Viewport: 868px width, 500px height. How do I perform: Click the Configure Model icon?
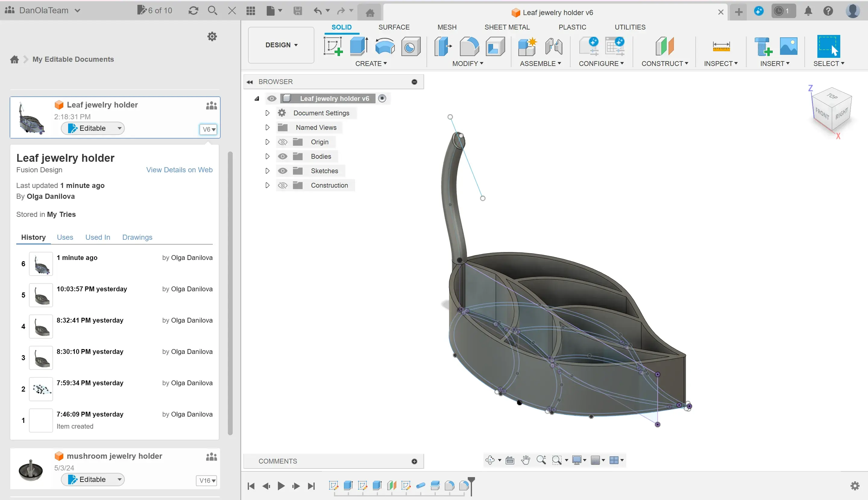[x=589, y=46]
